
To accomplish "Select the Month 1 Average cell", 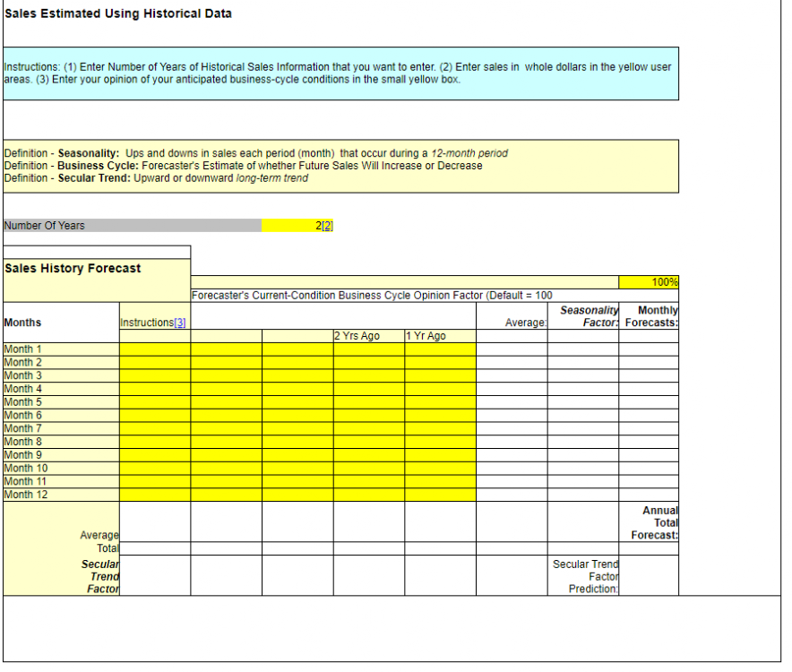I will (x=512, y=349).
